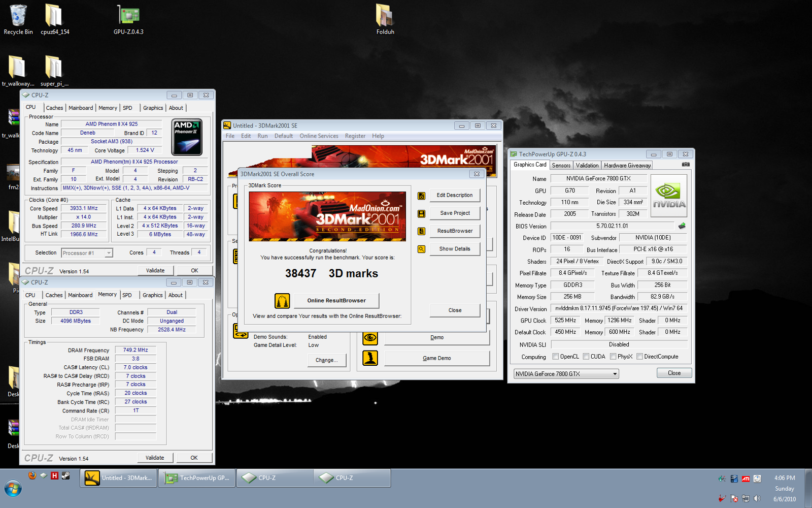Click the GPU Clock 525 MHz field
The width and height of the screenshot is (812, 508).
pos(565,321)
